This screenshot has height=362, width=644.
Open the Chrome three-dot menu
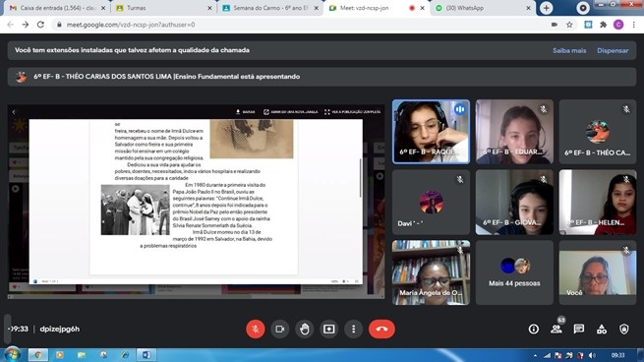(x=634, y=25)
